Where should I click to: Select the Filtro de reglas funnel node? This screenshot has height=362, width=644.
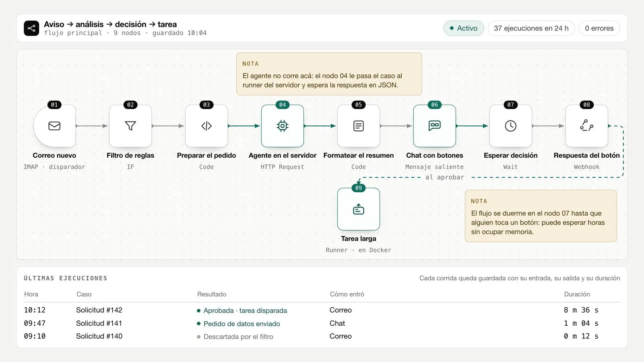[130, 126]
